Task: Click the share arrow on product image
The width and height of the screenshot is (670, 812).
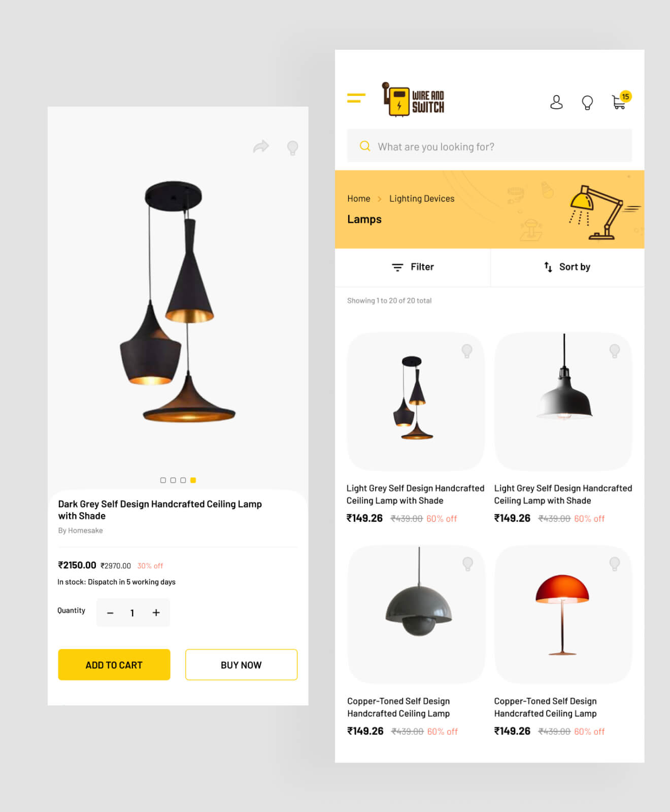Action: (261, 147)
